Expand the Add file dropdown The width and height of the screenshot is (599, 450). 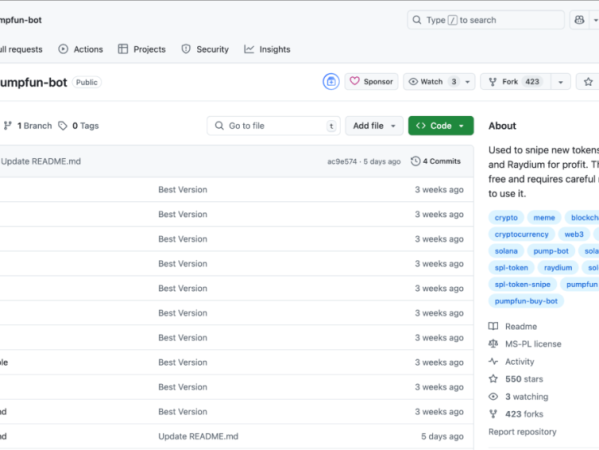click(x=374, y=126)
